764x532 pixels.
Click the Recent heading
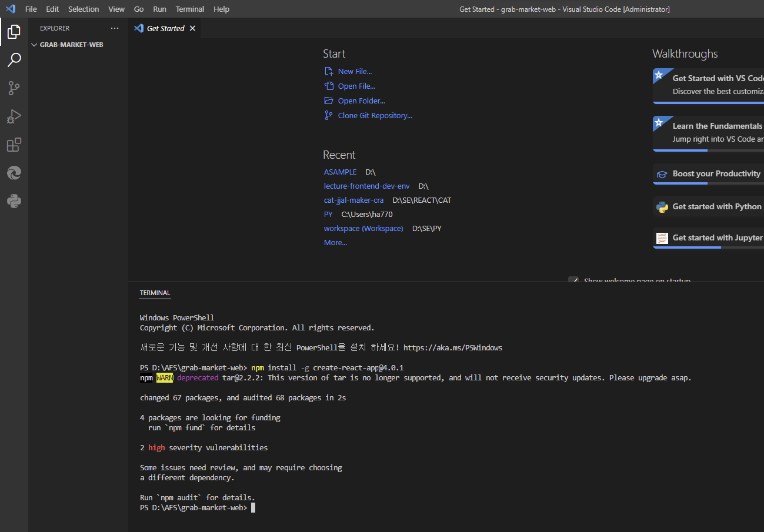pos(339,155)
